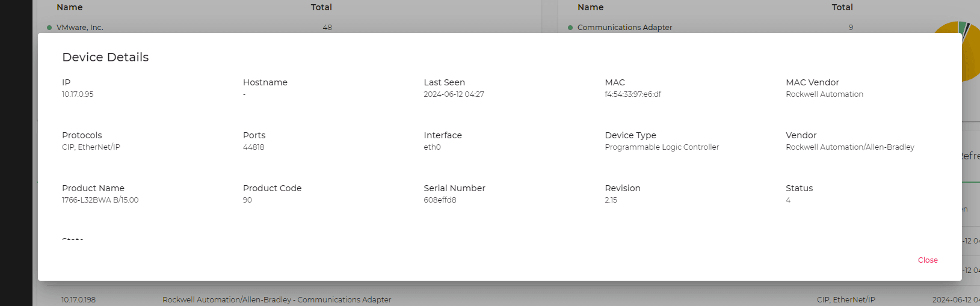Viewport: 980px width, 306px height.
Task: Click Product Name 1766-L32BWA B/15.00
Action: (x=100, y=200)
